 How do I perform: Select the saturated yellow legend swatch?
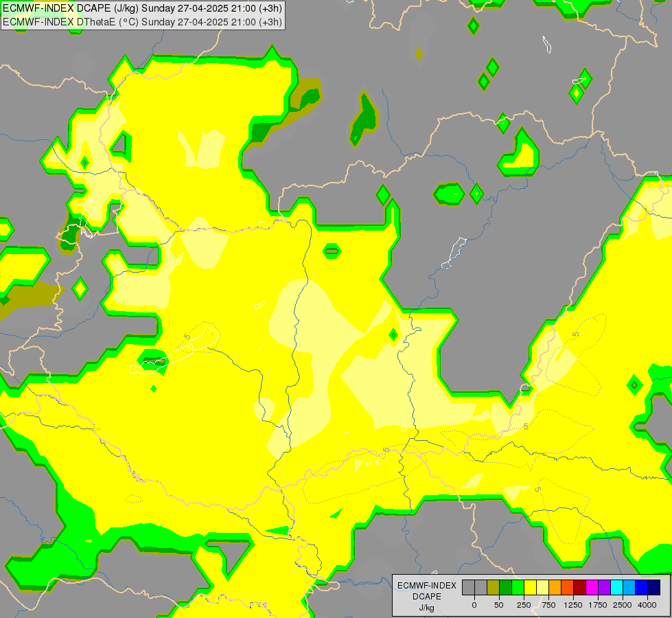[530, 587]
